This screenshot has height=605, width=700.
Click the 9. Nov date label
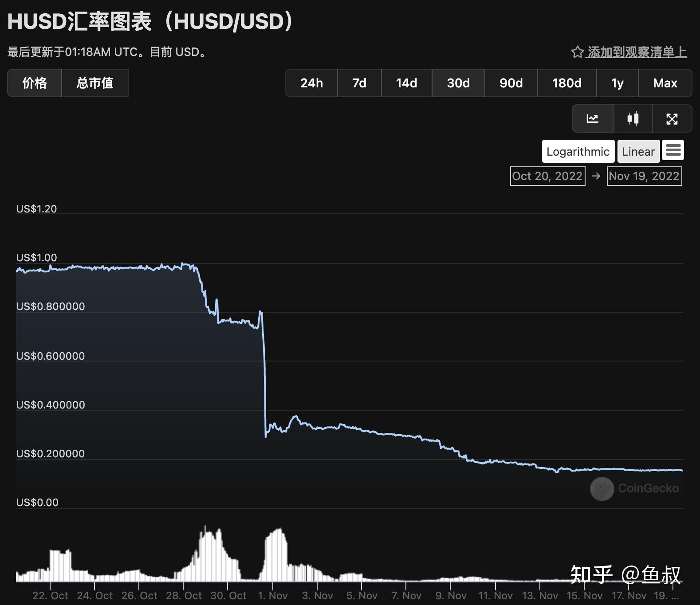pyautogui.click(x=451, y=596)
